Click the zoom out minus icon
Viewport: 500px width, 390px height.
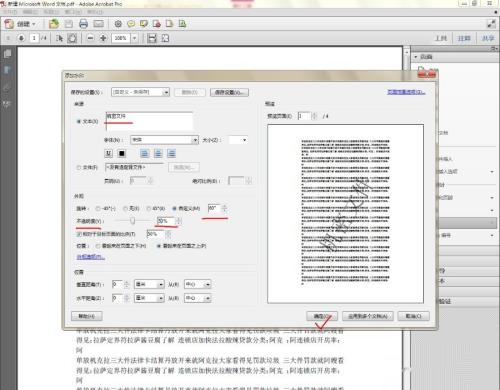coord(90,38)
